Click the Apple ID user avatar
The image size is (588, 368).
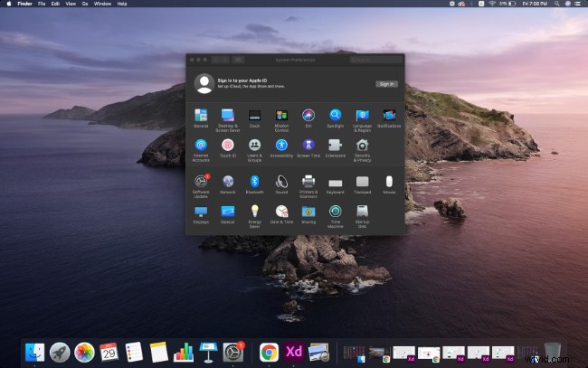tap(204, 83)
